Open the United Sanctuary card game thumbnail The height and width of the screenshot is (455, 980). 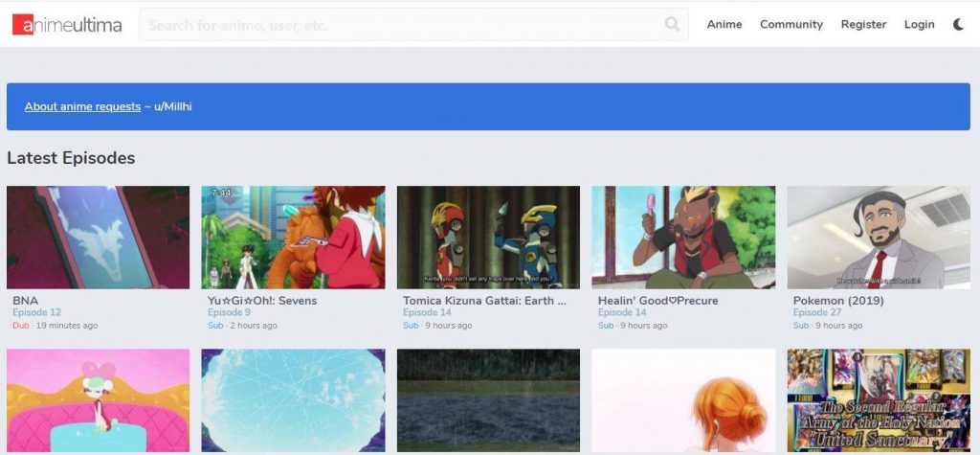(x=879, y=400)
